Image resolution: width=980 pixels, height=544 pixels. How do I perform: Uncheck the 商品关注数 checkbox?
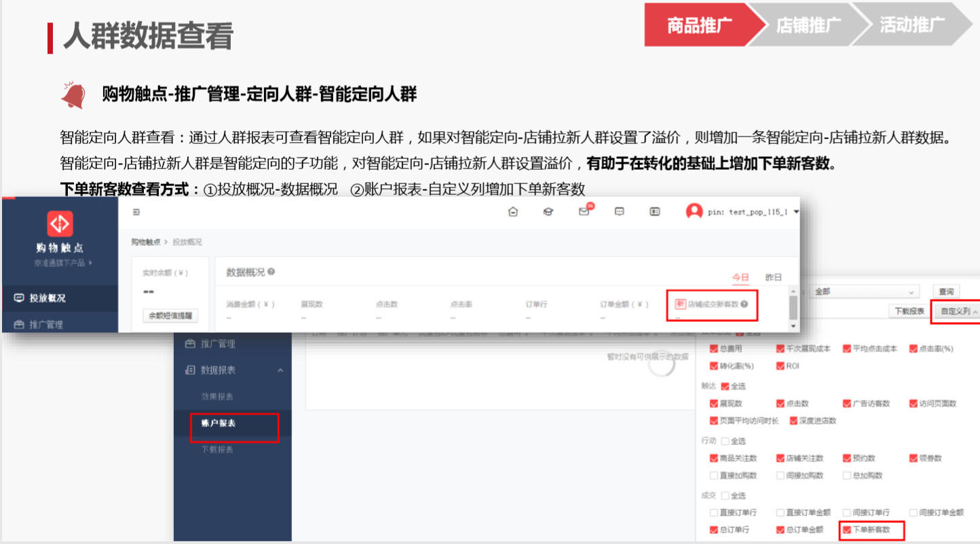[713, 458]
